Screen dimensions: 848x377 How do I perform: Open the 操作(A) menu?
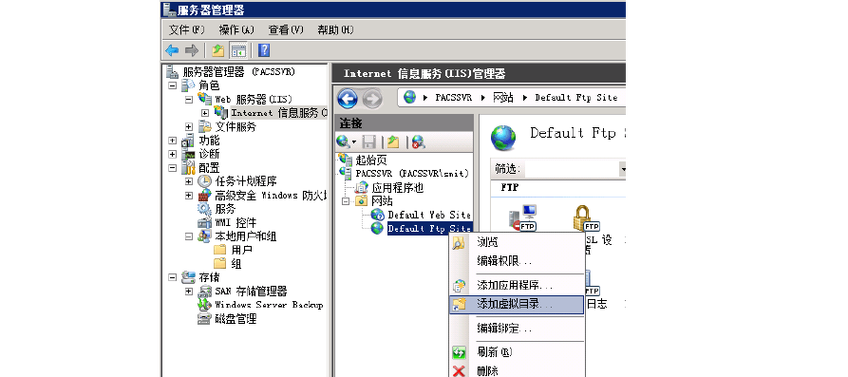click(236, 30)
